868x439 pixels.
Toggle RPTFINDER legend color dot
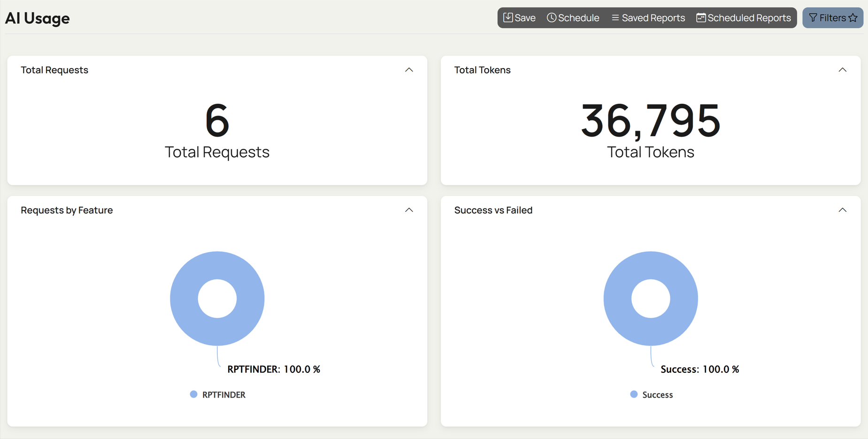point(193,394)
